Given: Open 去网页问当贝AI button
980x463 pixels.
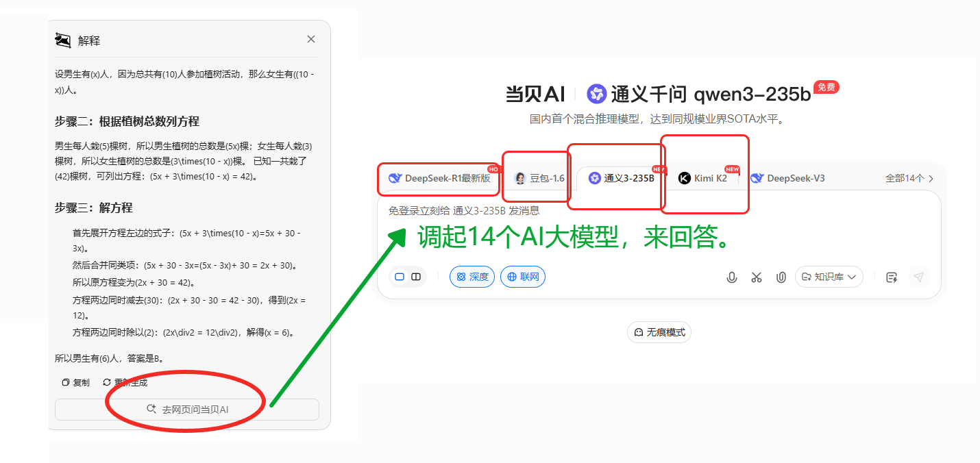Looking at the screenshot, I should point(187,409).
